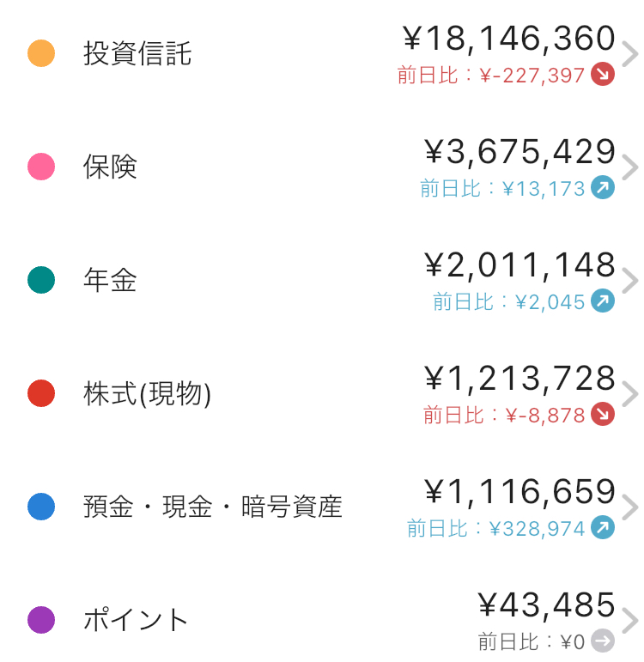Click the pink 保険 color dot
Viewport: 644px width, 662px height.
pos(41,167)
